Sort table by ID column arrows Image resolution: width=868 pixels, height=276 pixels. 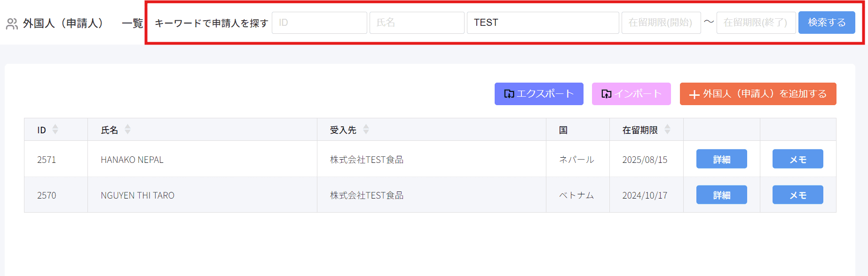[x=55, y=130]
